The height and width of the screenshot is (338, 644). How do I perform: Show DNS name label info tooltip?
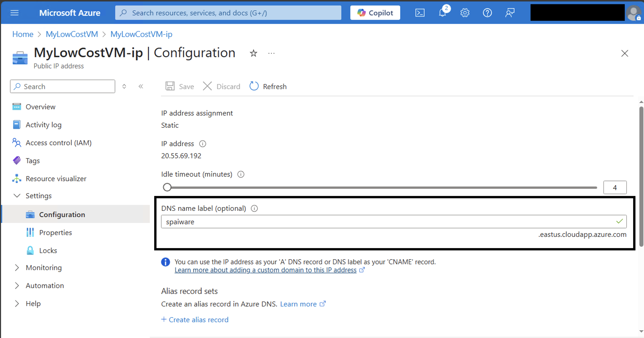click(x=254, y=208)
